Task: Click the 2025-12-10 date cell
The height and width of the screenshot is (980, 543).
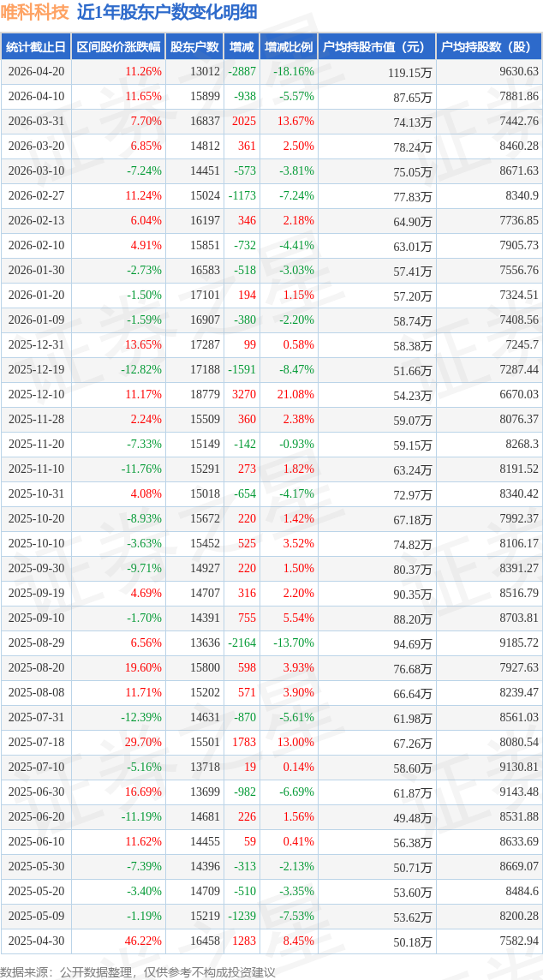Action: tap(36, 395)
